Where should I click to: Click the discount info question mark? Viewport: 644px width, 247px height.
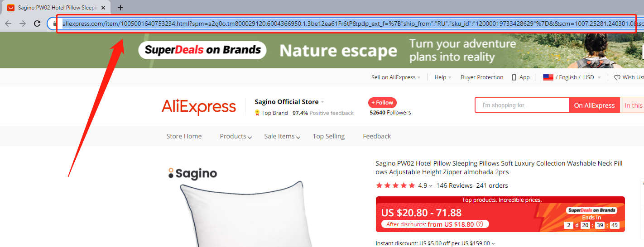480,224
